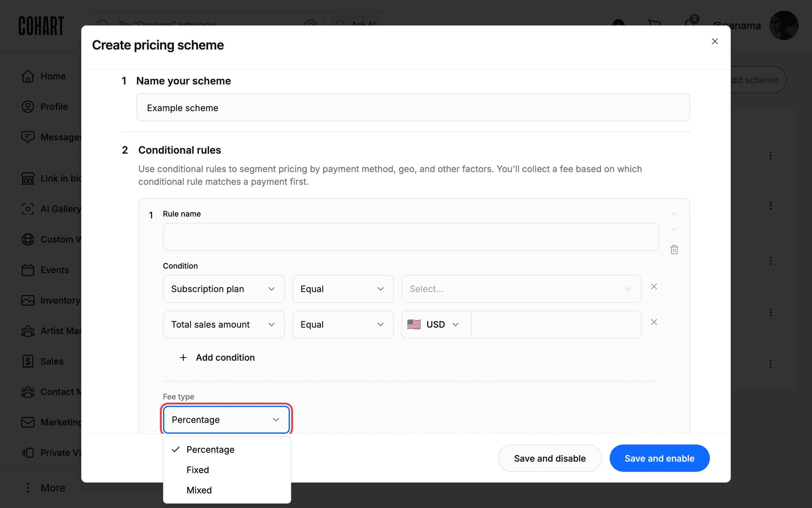Click the Home icon in sidebar

pyautogui.click(x=28, y=76)
